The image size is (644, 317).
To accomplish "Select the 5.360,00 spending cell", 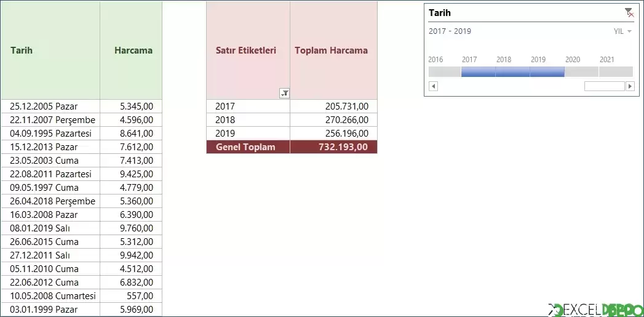I will pyautogui.click(x=131, y=201).
